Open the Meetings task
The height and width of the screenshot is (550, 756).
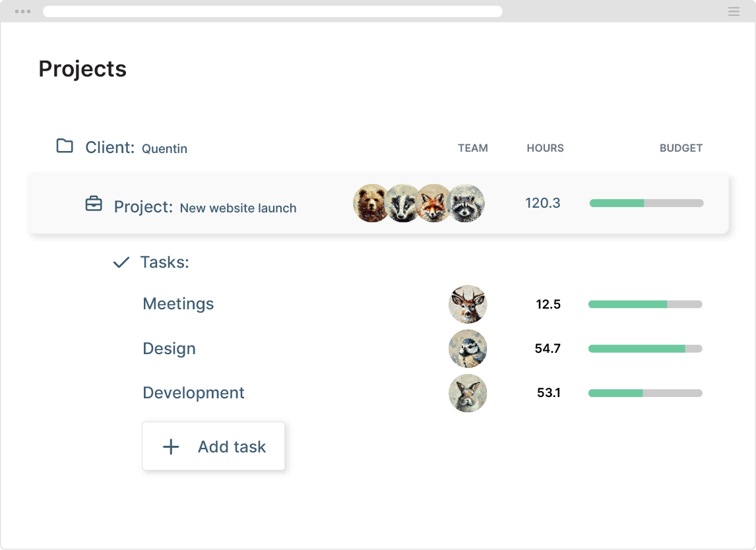coord(178,304)
